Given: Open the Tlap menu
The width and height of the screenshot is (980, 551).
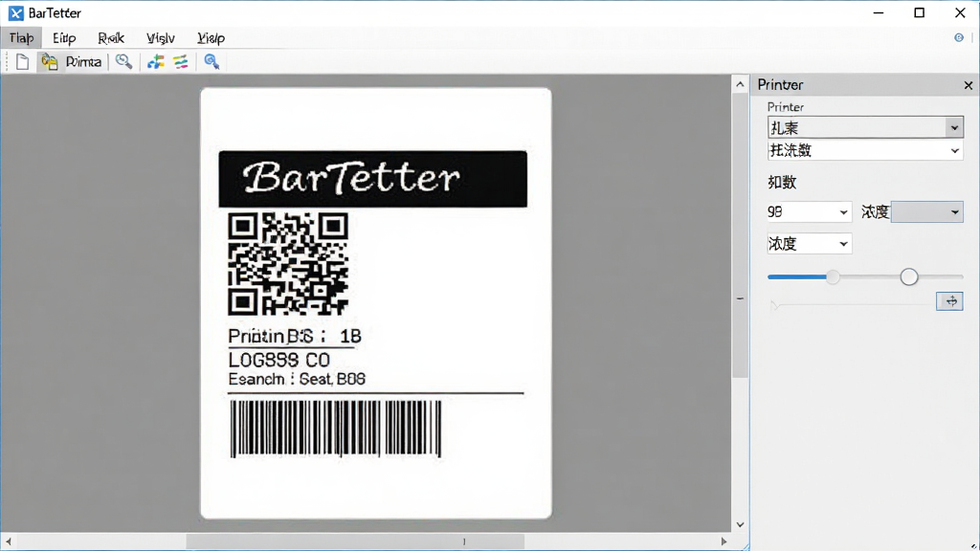Looking at the screenshot, I should (21, 38).
